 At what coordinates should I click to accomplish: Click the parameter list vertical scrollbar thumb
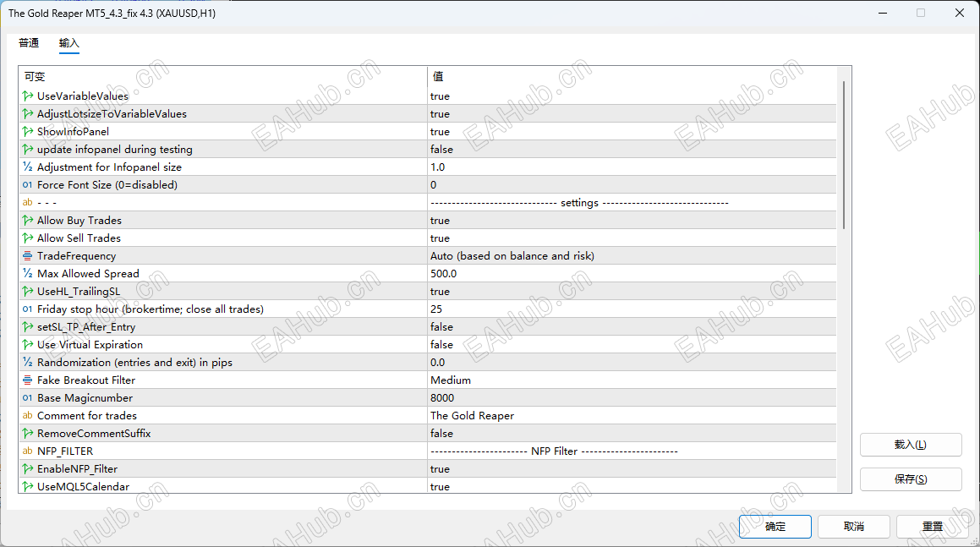844,155
